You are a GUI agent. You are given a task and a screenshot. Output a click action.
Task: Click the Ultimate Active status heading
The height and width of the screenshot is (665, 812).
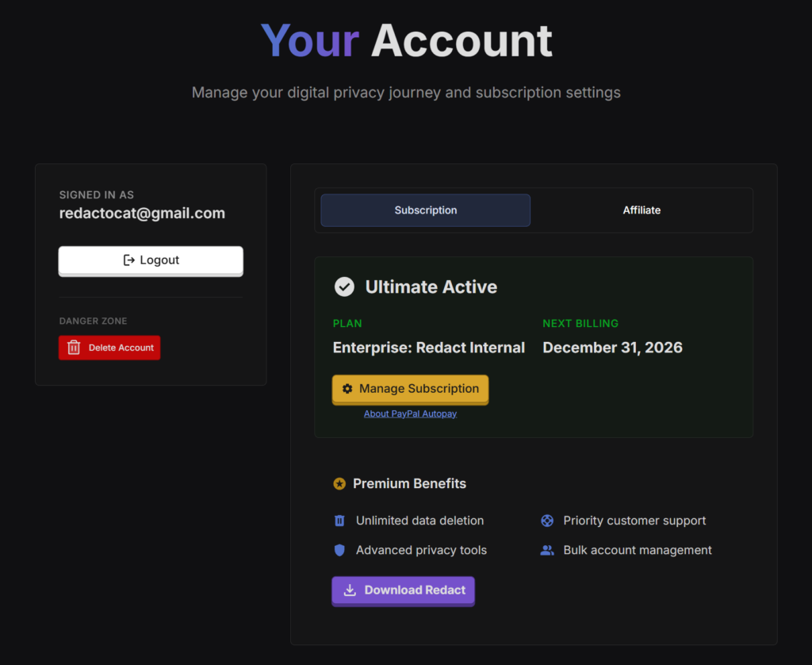click(431, 286)
